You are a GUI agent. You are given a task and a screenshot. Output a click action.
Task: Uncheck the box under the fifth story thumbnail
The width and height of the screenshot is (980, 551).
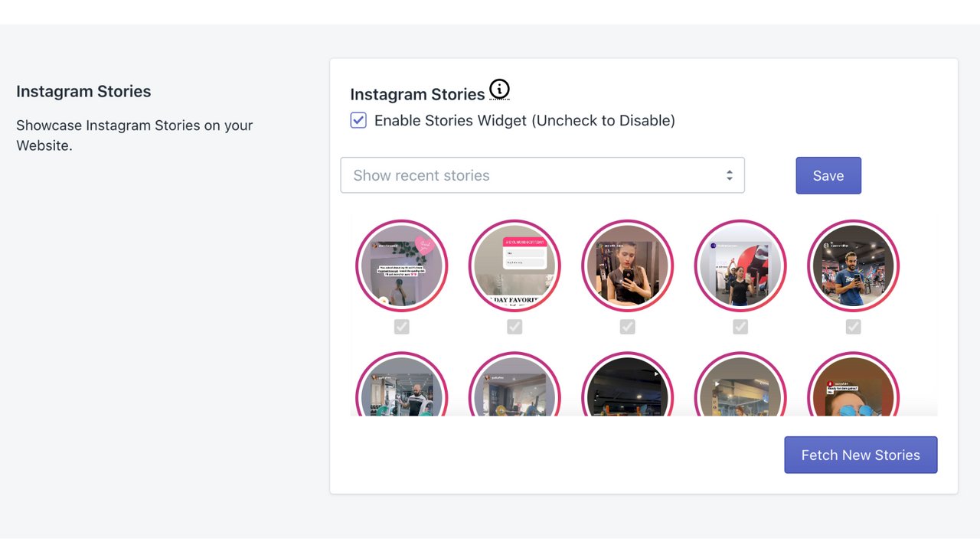[853, 327]
